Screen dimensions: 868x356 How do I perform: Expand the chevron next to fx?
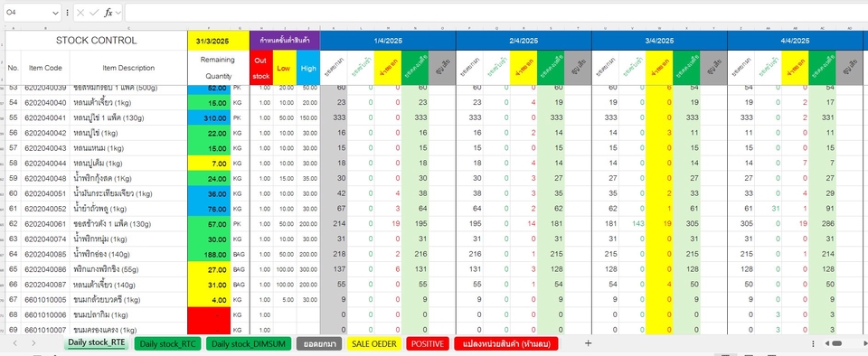point(118,12)
